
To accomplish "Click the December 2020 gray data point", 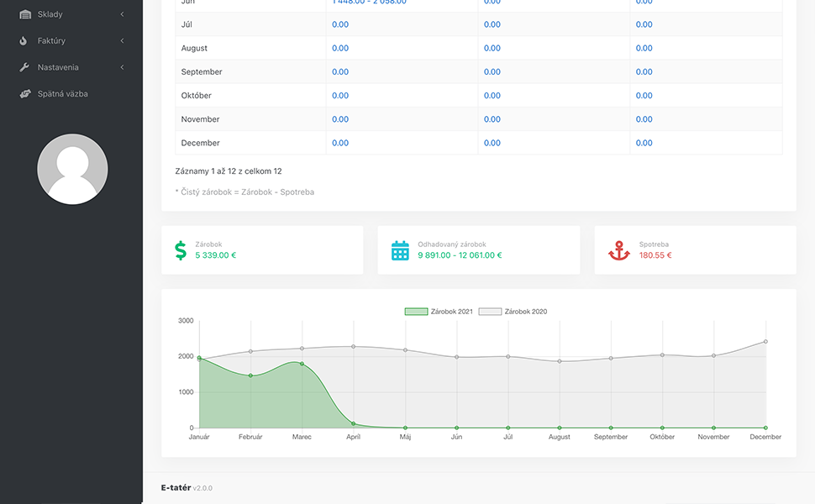I will 765,342.
